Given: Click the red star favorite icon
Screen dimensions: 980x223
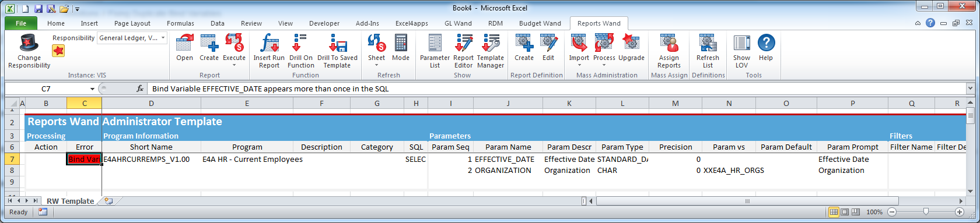Looking at the screenshot, I should click(x=58, y=51).
